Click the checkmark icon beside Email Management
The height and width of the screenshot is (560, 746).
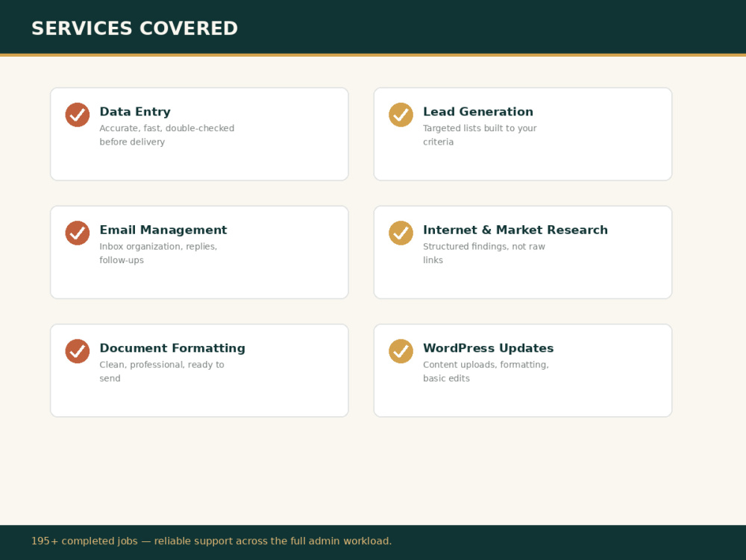[78, 233]
